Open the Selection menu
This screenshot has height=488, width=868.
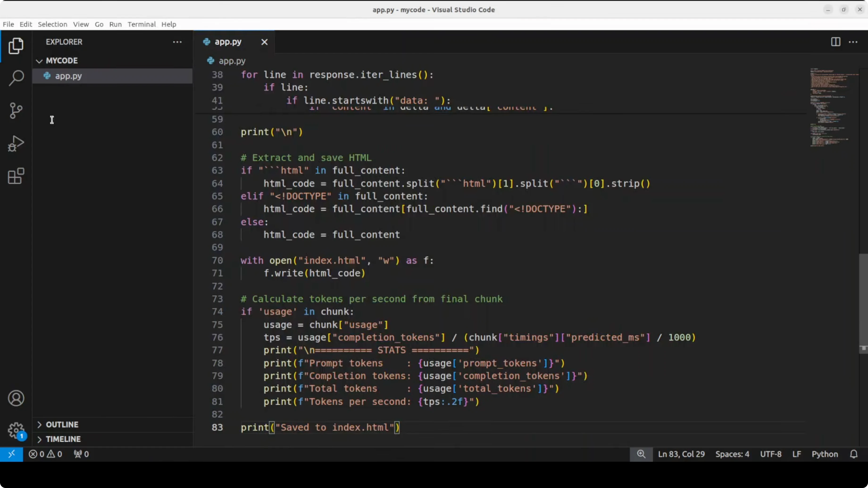52,24
